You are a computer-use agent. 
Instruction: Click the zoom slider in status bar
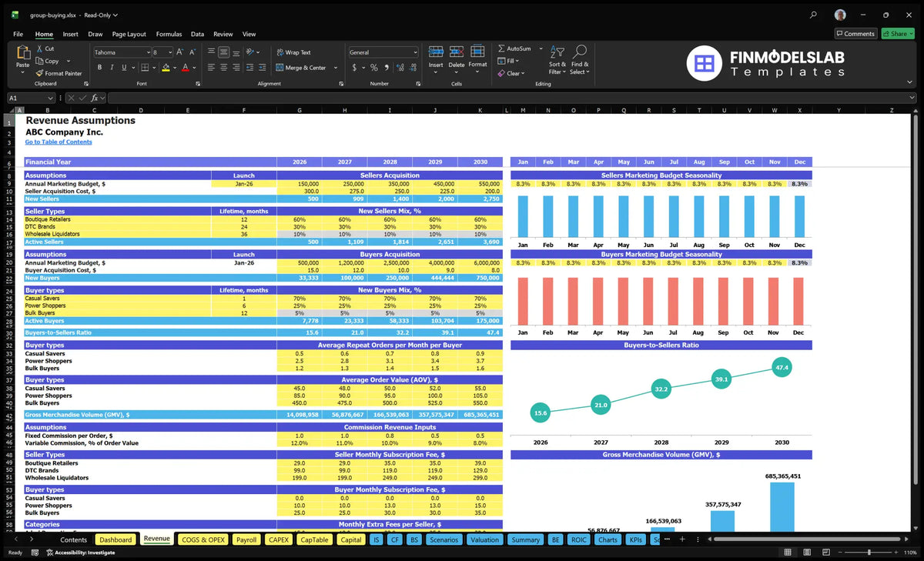pyautogui.click(x=869, y=553)
